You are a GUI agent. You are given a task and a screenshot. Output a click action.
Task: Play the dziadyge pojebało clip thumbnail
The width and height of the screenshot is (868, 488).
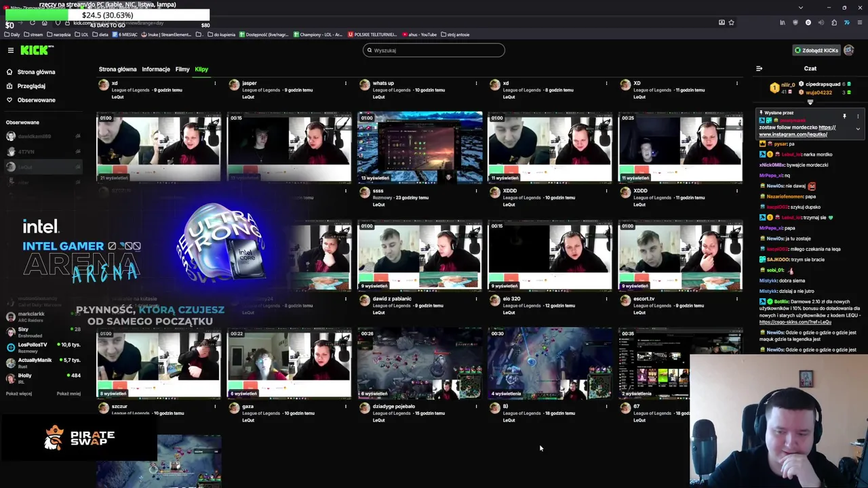(420, 363)
